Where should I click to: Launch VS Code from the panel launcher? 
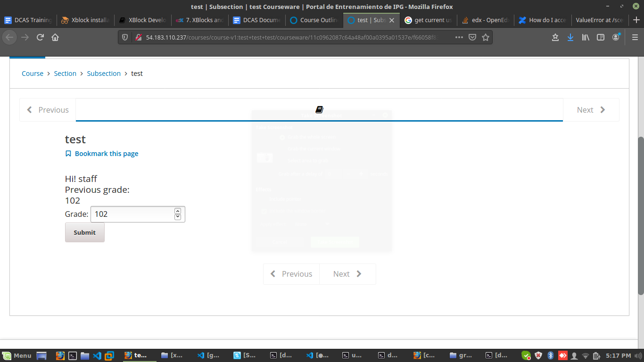point(97,356)
